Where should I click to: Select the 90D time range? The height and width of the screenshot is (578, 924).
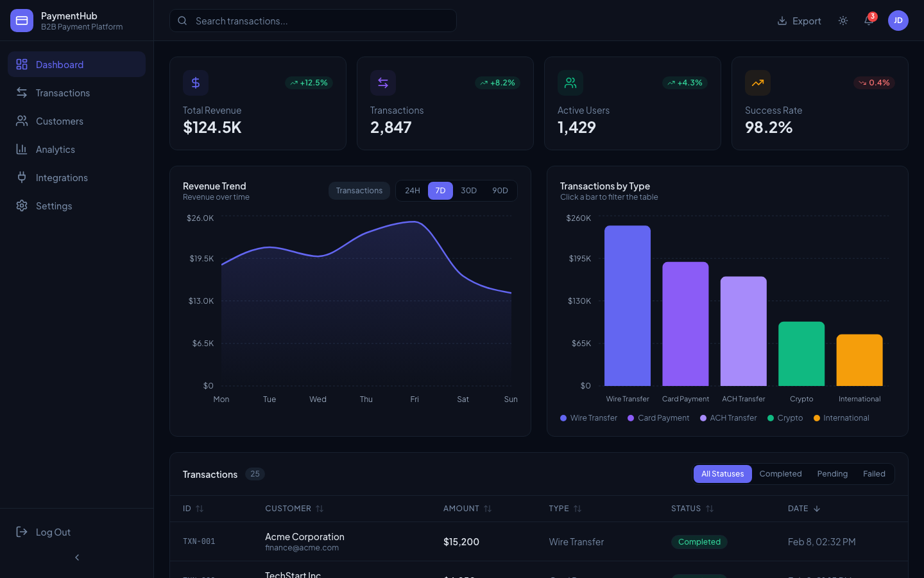500,191
